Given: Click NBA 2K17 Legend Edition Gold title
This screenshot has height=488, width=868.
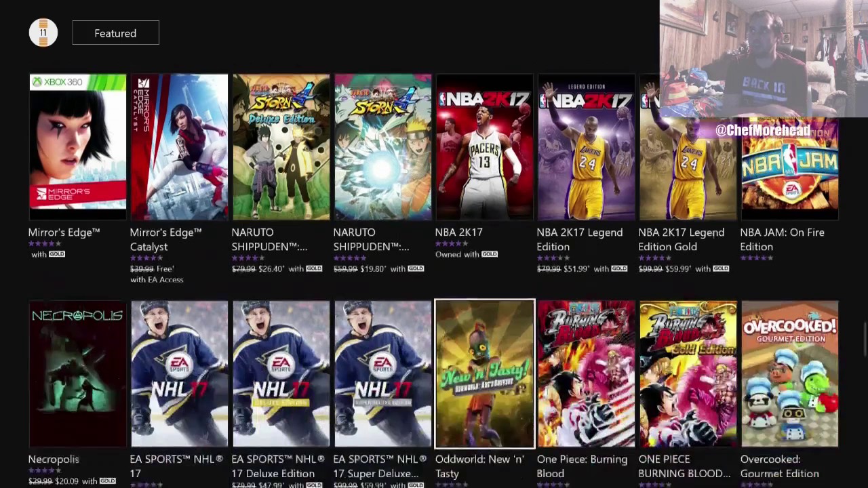Looking at the screenshot, I should coord(682,240).
